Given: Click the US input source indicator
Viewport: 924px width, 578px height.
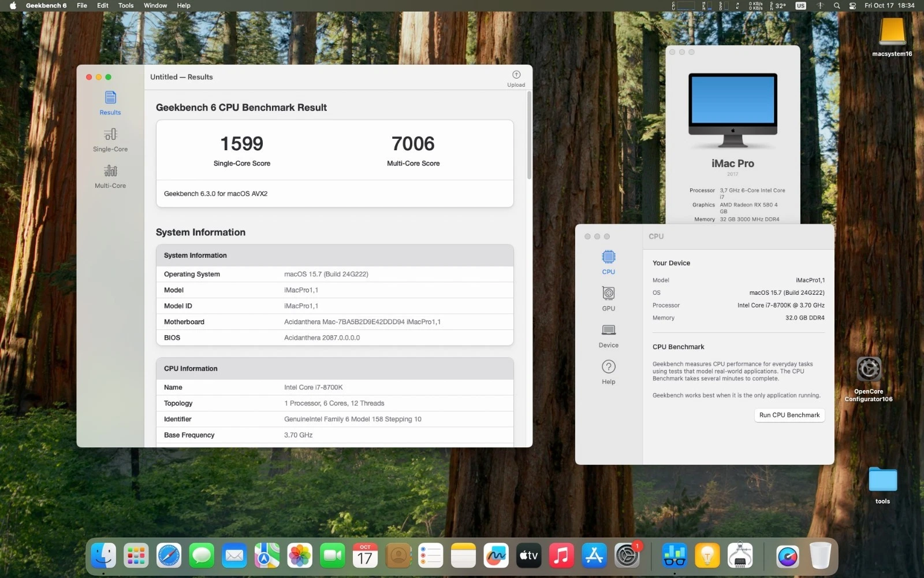Looking at the screenshot, I should tap(800, 5).
